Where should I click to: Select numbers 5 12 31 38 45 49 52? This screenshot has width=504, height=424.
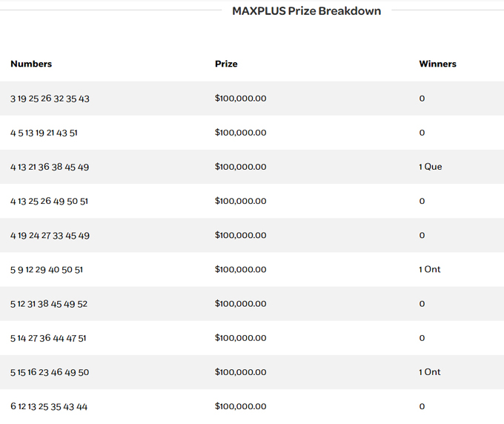(x=49, y=304)
